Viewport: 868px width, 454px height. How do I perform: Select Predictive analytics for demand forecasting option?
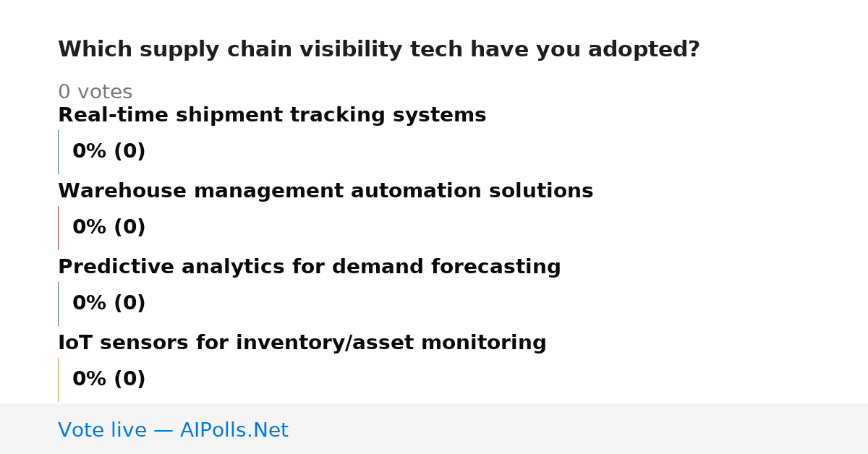pyautogui.click(x=310, y=267)
